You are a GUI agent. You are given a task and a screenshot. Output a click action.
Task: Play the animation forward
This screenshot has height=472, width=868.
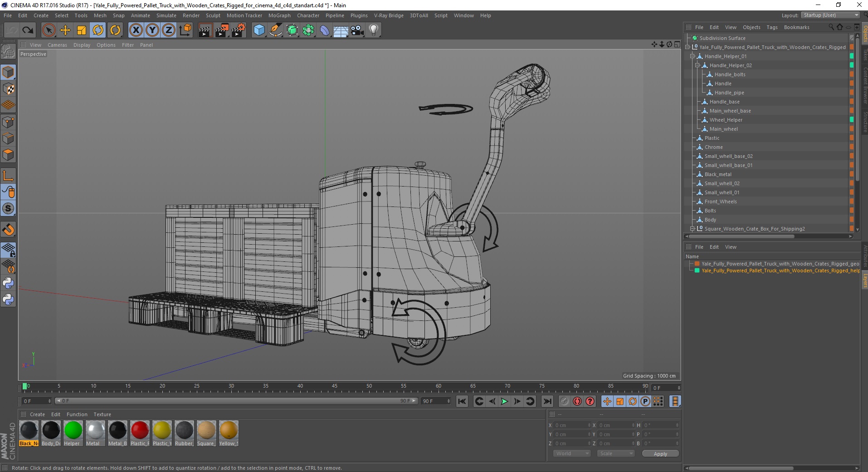(504, 401)
